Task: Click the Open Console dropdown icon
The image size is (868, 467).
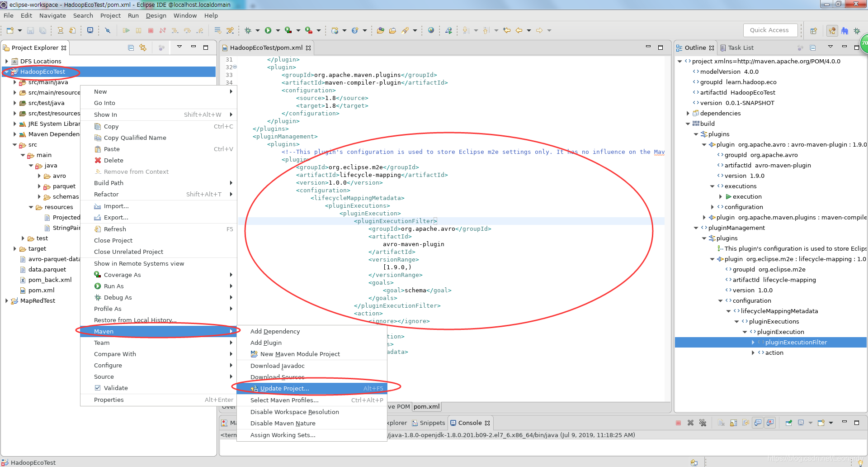Action: click(x=831, y=423)
